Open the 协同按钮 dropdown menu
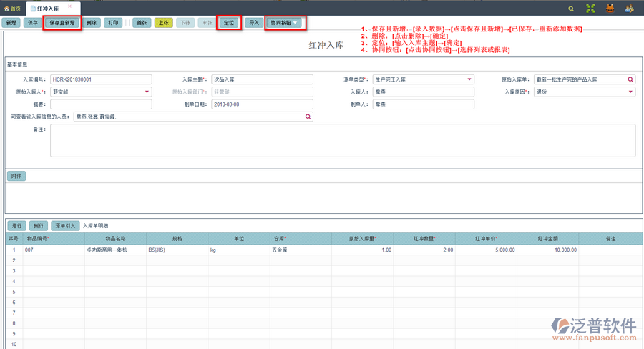The image size is (644, 349). pyautogui.click(x=285, y=23)
